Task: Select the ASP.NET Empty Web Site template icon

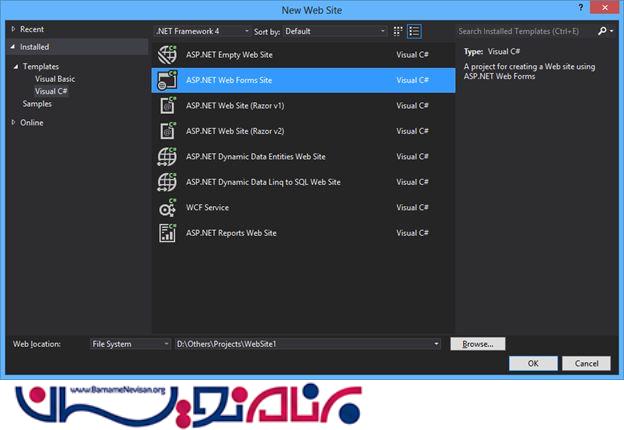Action: pos(167,54)
